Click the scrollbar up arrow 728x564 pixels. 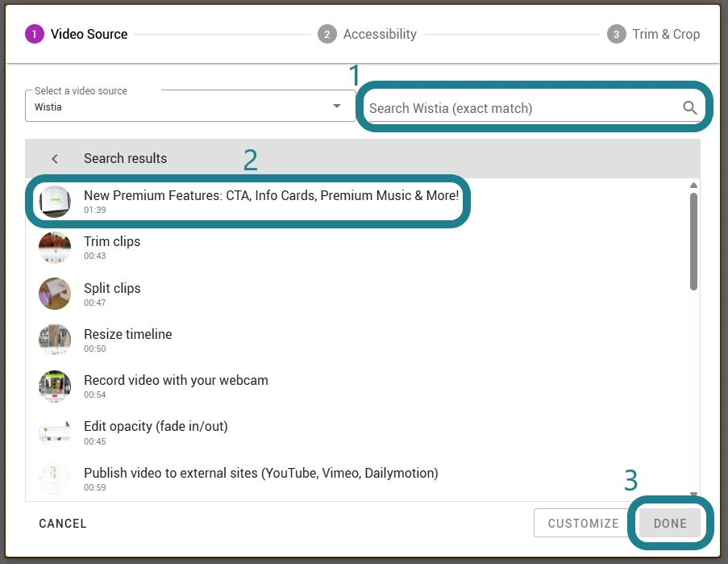(693, 186)
